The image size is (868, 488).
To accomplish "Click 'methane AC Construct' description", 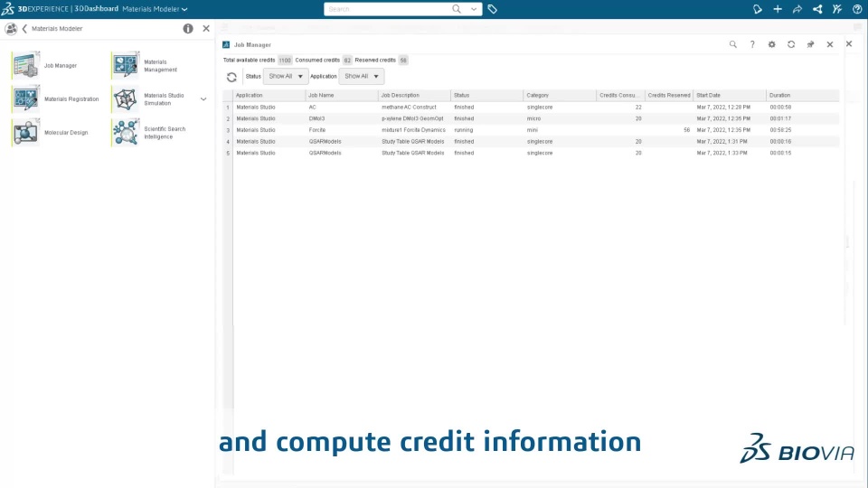I will [x=409, y=108].
